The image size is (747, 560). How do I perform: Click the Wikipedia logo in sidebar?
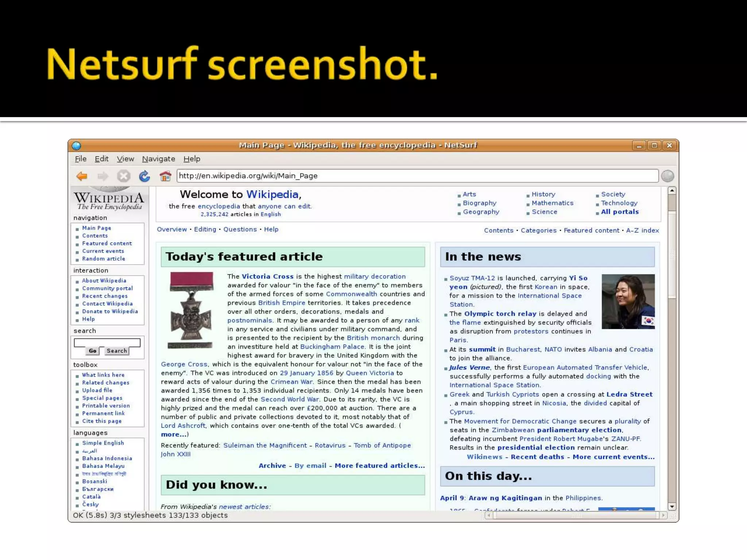[x=109, y=199]
